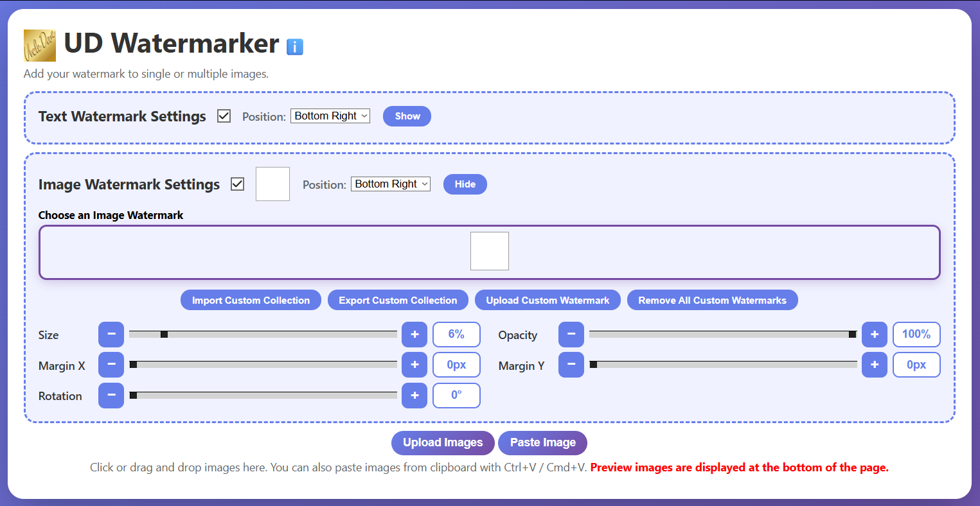
Task: Show the Text Watermark Settings panel
Action: 407,116
